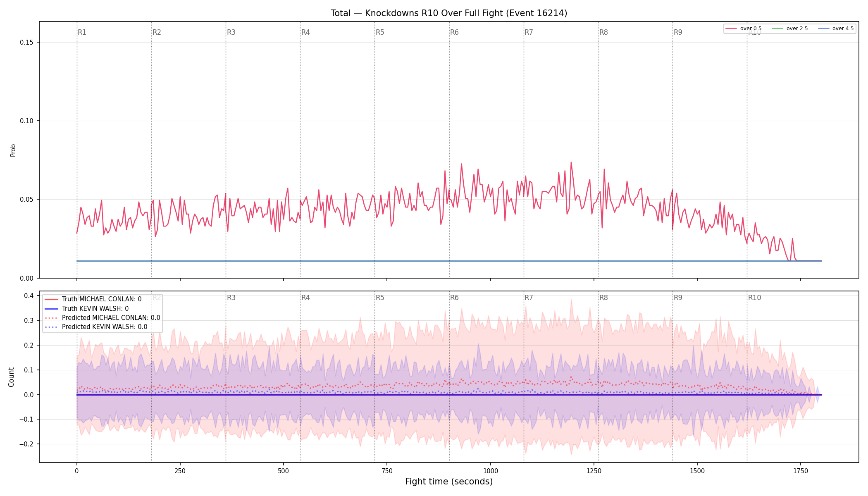Click the R1 round label in the Prob chart
The image size is (868, 496).
coord(82,32)
